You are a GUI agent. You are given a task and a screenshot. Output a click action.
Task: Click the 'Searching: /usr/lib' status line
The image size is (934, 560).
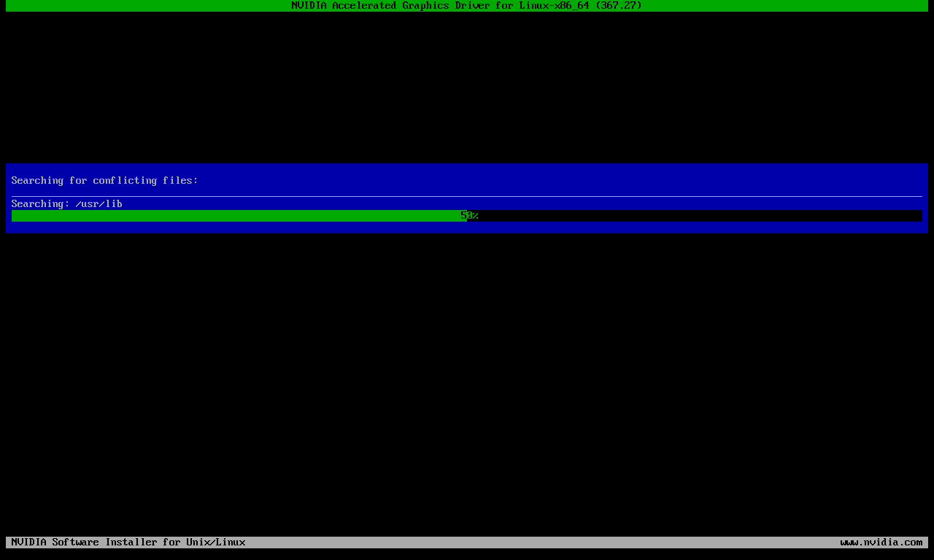pyautogui.click(x=67, y=204)
